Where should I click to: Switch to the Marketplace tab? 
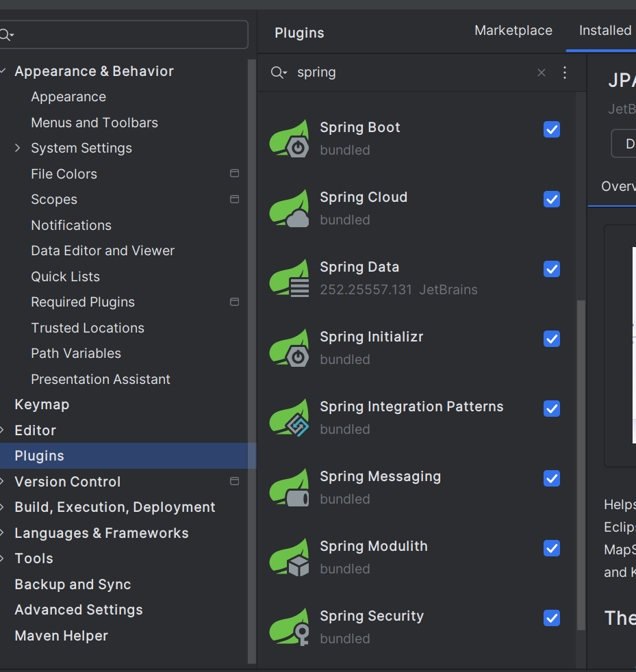click(513, 31)
